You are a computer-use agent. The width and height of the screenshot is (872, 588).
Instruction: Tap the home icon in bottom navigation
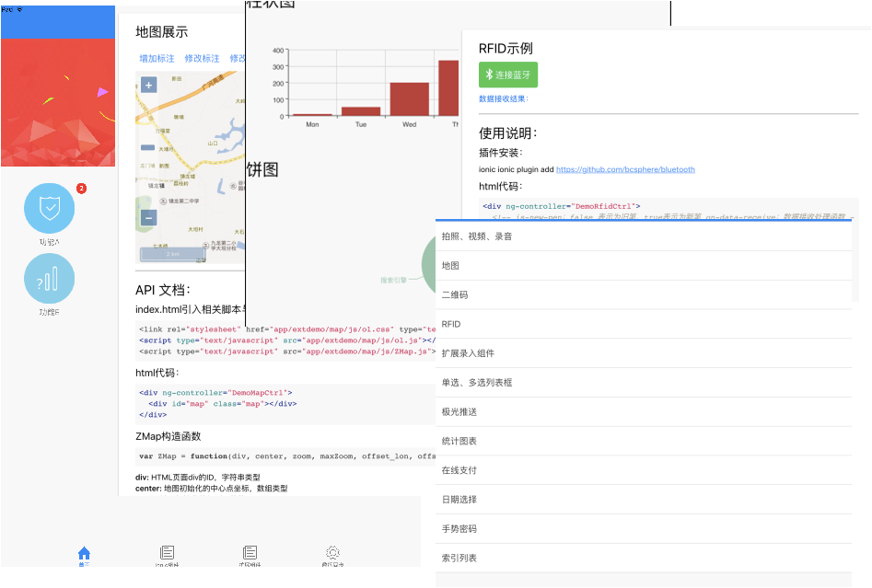[x=84, y=554]
